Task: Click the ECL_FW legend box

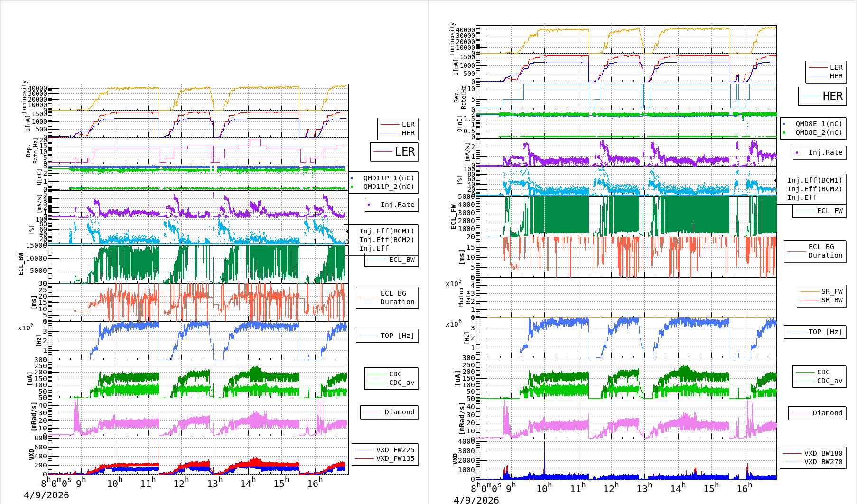Action: tap(820, 211)
